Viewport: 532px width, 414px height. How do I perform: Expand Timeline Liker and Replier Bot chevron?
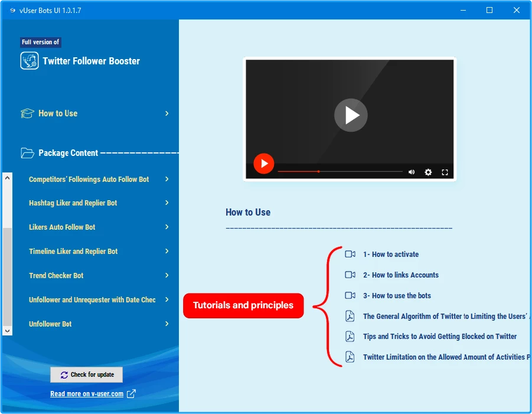167,251
